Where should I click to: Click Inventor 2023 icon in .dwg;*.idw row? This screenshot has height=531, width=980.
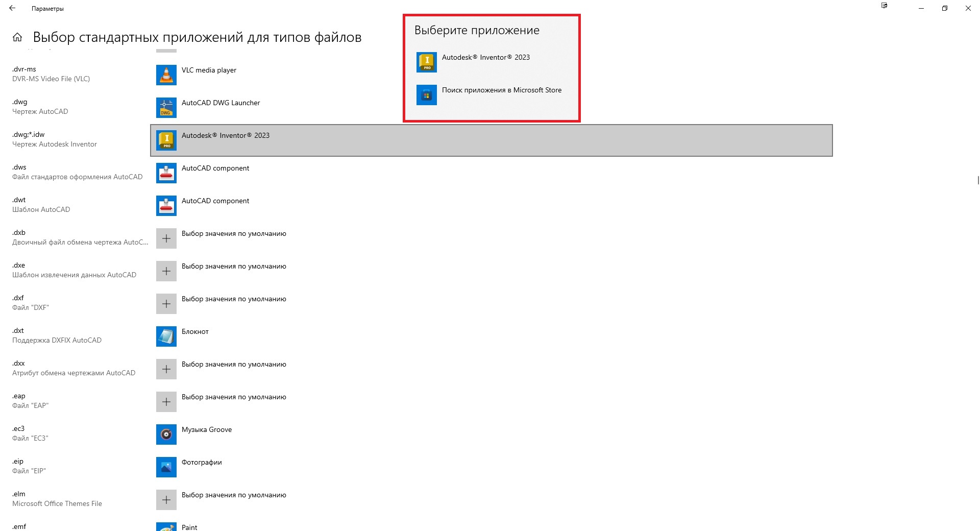pos(166,140)
